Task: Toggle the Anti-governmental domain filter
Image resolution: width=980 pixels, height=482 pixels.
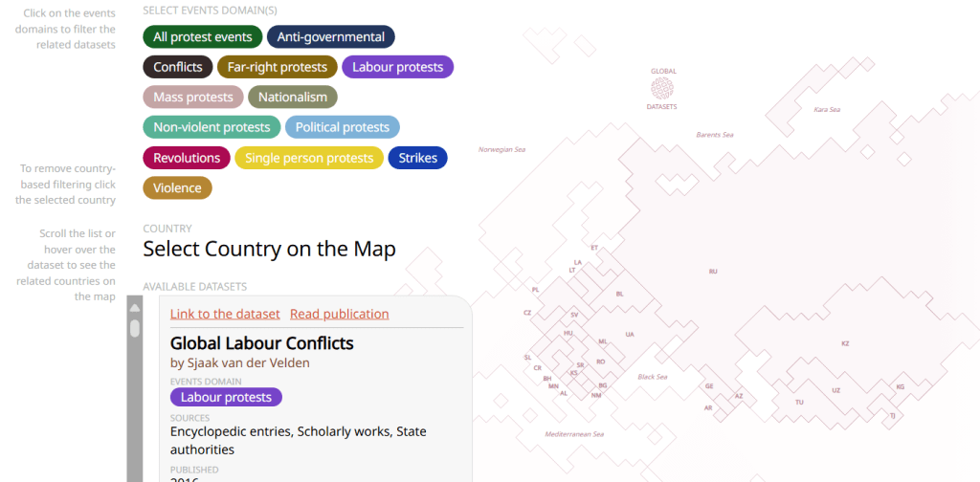Action: [331, 37]
